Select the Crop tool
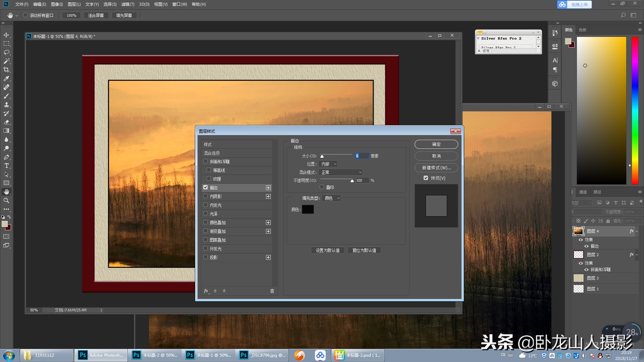Screen dimensions: 644x362 coord(6,70)
